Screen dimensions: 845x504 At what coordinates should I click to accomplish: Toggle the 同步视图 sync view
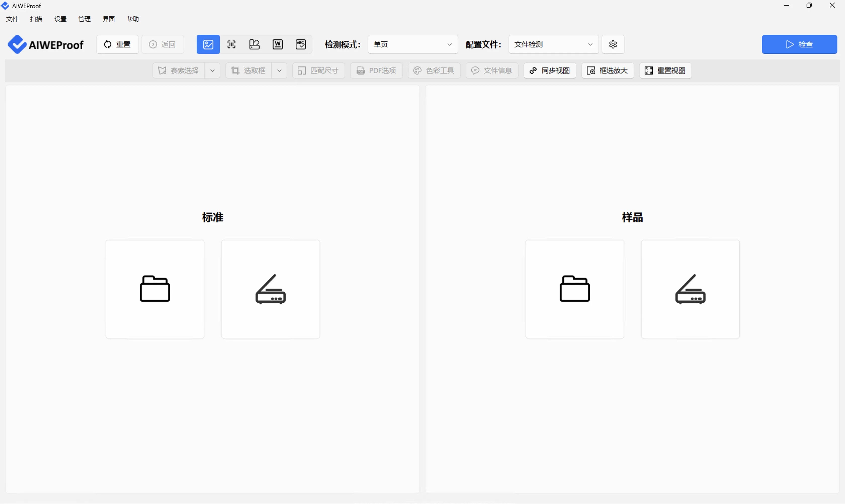coord(550,70)
